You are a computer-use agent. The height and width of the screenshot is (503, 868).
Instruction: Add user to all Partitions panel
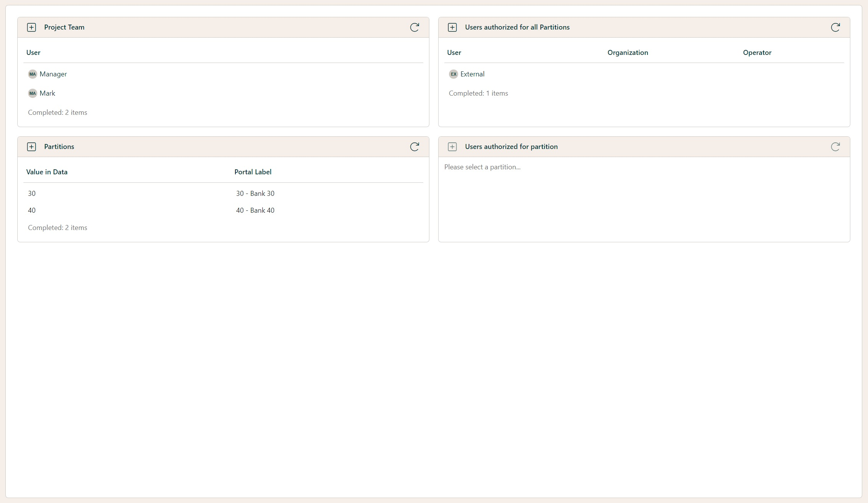(452, 27)
